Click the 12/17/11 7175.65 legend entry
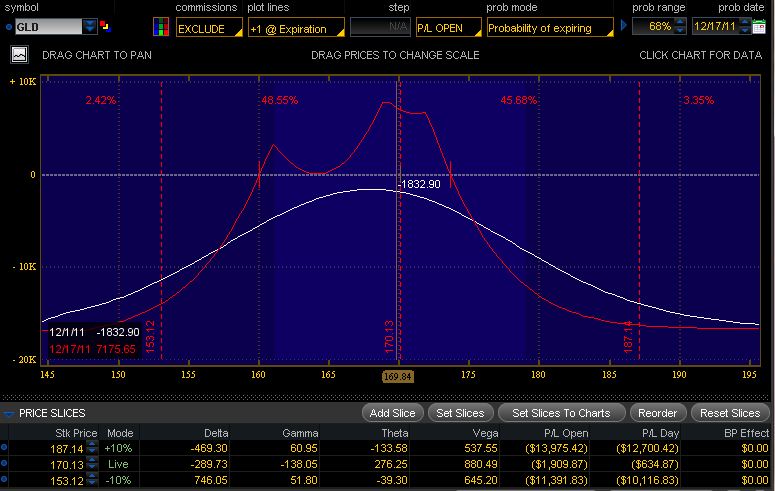The image size is (775, 491). coord(92,349)
